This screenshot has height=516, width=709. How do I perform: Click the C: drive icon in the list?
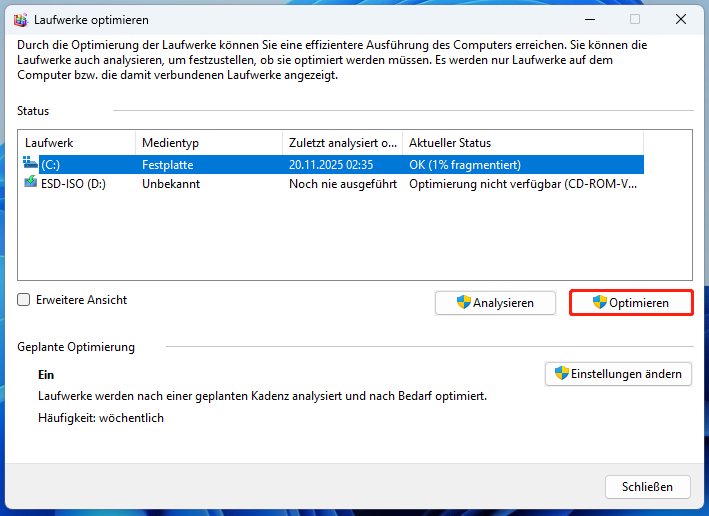point(30,163)
